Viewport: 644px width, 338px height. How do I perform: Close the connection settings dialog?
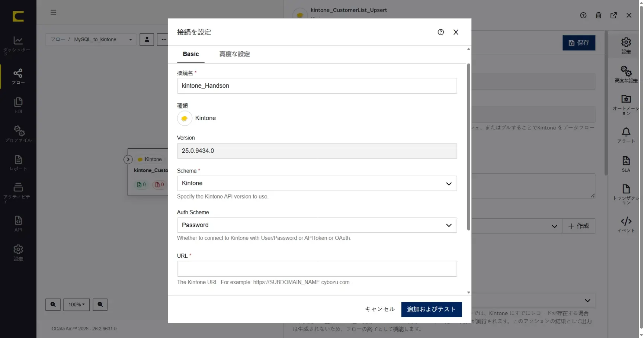[x=456, y=32]
